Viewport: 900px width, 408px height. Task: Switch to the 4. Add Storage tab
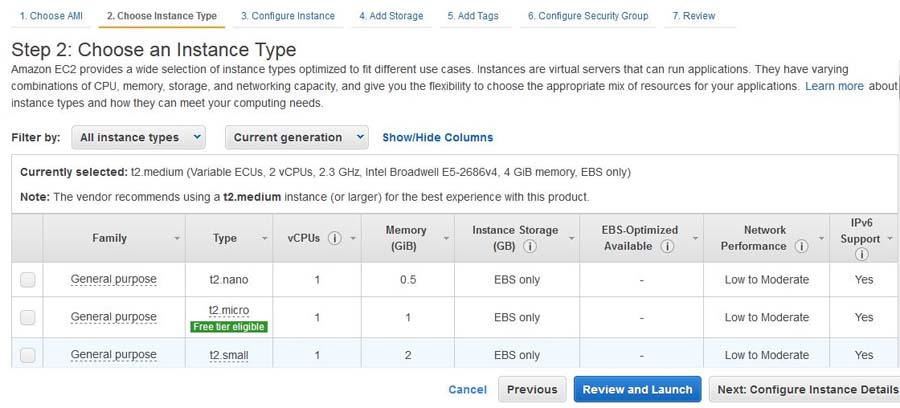(x=391, y=16)
